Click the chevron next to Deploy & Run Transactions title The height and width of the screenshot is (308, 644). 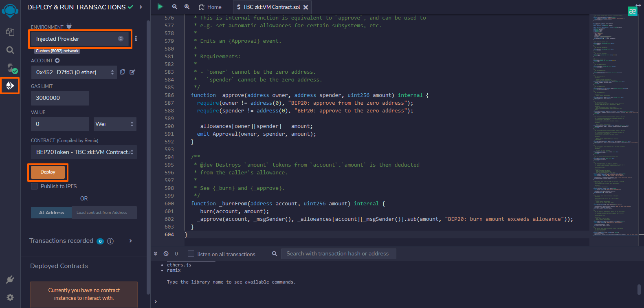pyautogui.click(x=141, y=7)
